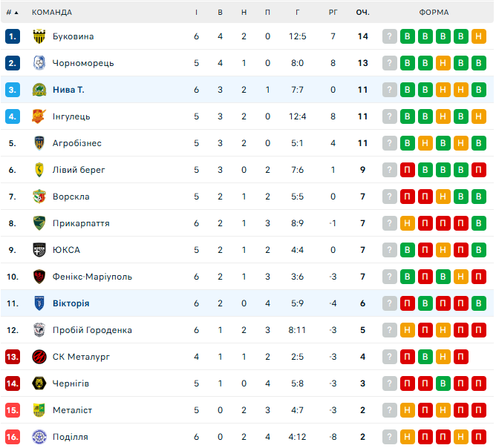Click the СК Металург team crest
This screenshot has width=496, height=448.
coord(39,357)
